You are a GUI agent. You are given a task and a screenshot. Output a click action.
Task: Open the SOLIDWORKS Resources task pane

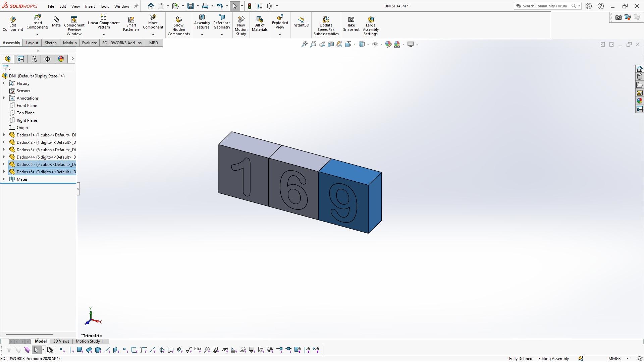639,69
